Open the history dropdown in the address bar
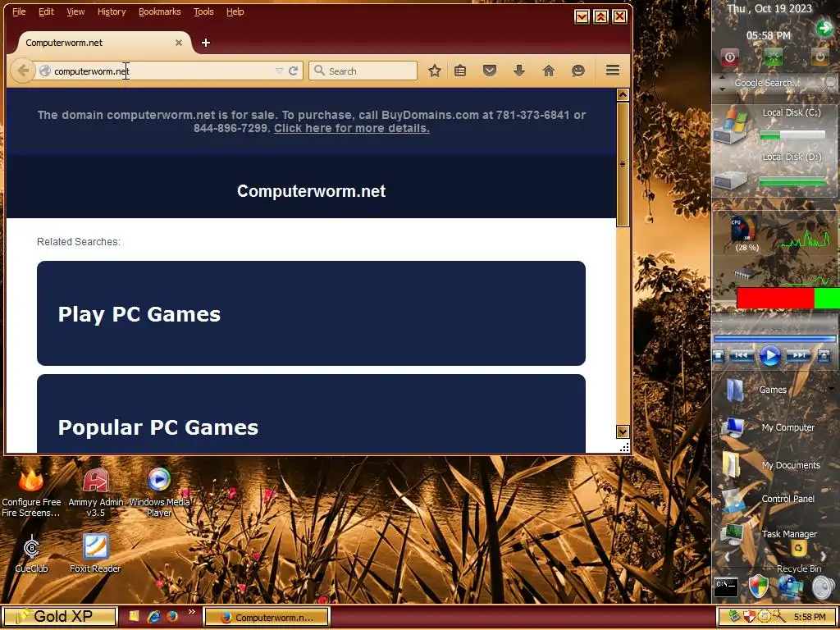Viewport: 840px width, 630px height. tap(279, 71)
